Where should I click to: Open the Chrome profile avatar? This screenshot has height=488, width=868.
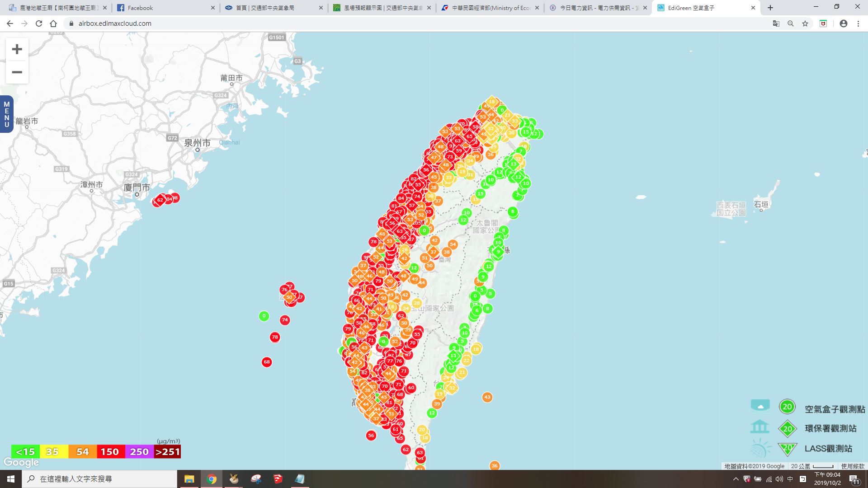click(844, 23)
